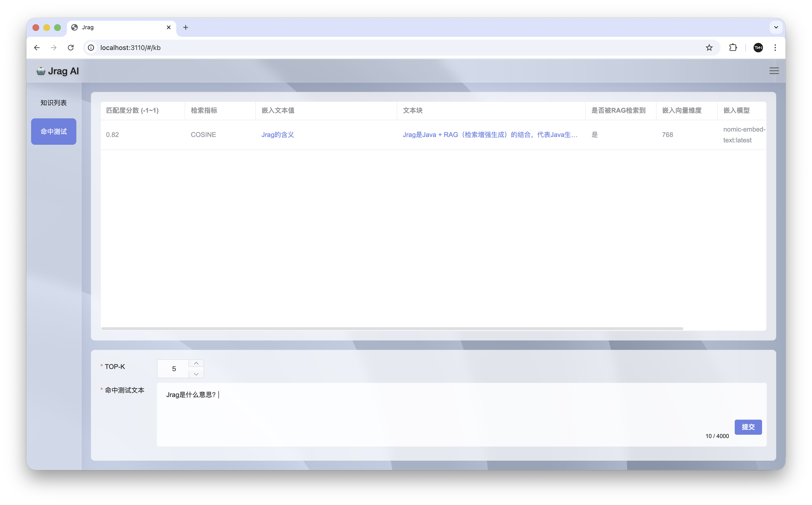This screenshot has width=812, height=505.
Task: Navigate back with the back arrow
Action: click(37, 47)
